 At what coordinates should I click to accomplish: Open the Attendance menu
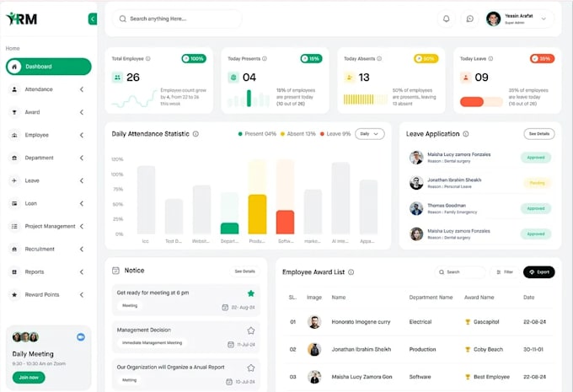pyautogui.click(x=39, y=89)
